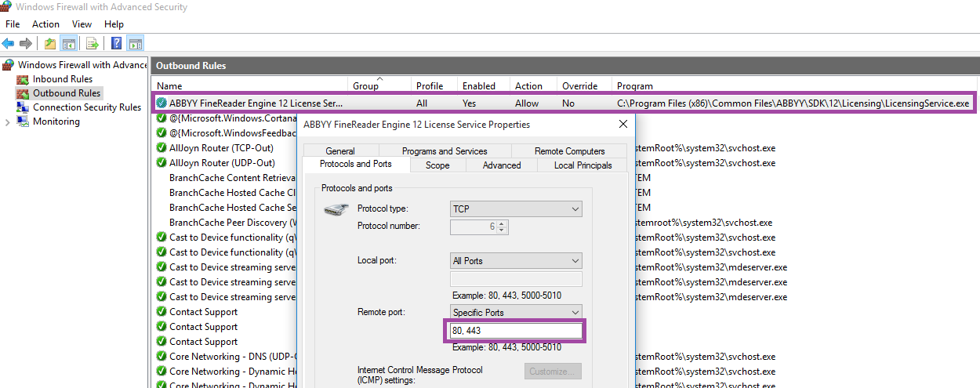Screen dimensions: 980x388
Task: Open the Help menu
Action: (x=114, y=24)
